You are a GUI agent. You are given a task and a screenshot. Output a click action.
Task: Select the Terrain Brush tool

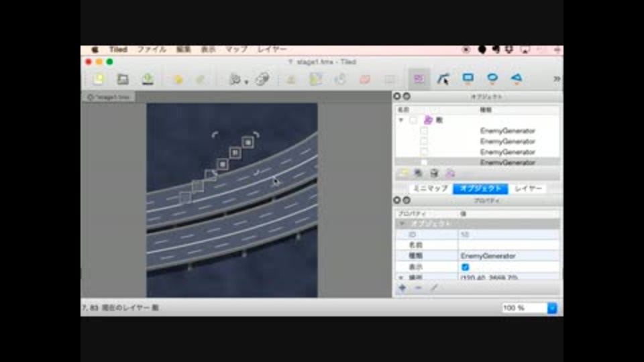pyautogui.click(x=315, y=79)
